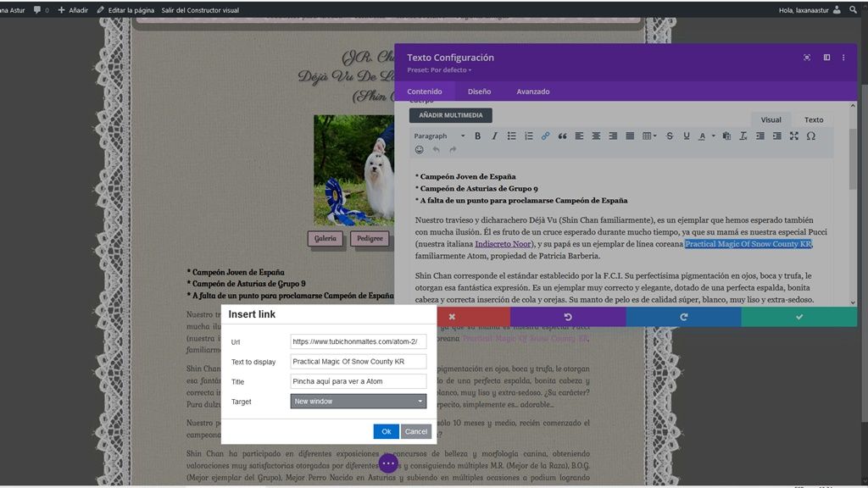Decrease paragraph indent

[x=760, y=136]
